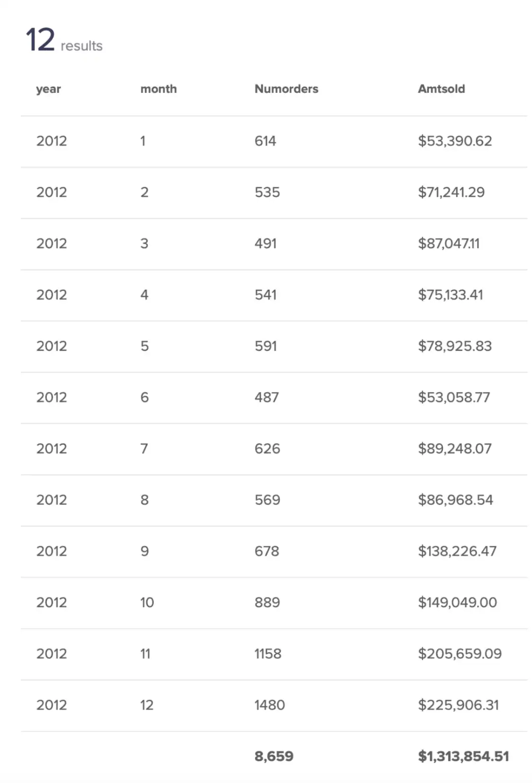Select the 1158 orders cell
The image size is (532, 783).
coord(268,654)
